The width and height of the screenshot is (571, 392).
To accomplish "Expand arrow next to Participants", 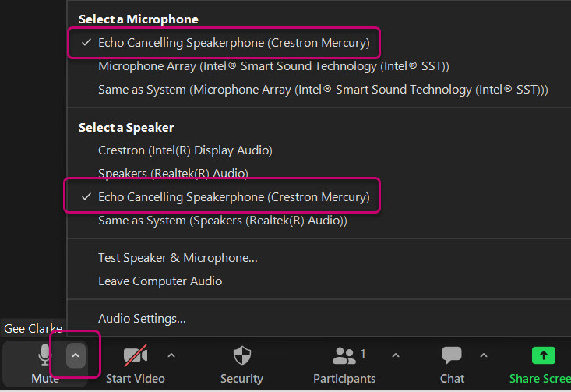I will [x=396, y=355].
